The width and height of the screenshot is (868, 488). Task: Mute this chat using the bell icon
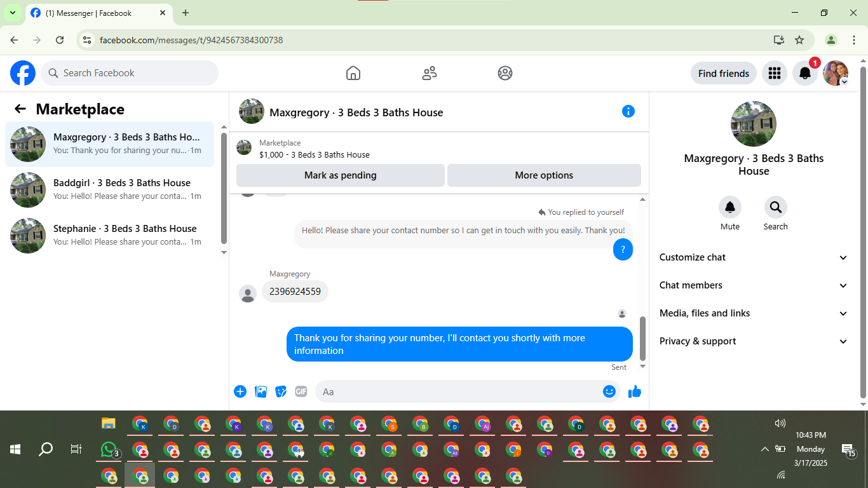[x=730, y=207]
